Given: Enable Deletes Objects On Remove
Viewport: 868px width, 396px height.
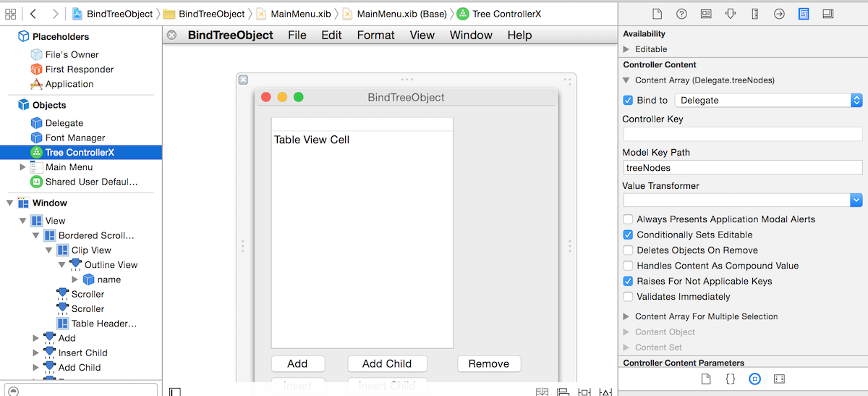Looking at the screenshot, I should [x=628, y=250].
